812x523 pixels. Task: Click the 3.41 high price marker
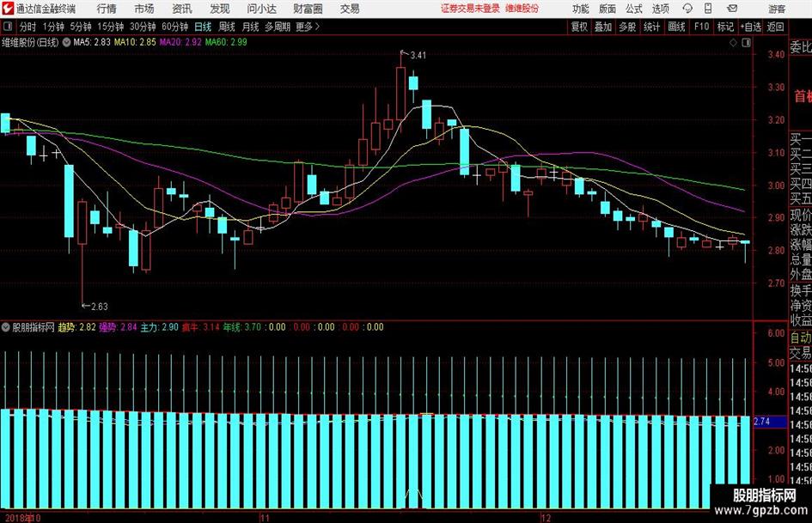(418, 55)
